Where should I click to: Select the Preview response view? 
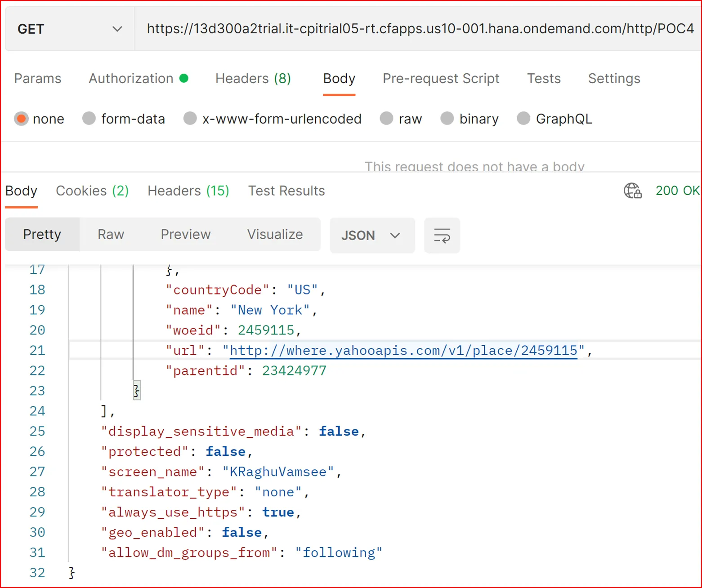click(x=185, y=234)
